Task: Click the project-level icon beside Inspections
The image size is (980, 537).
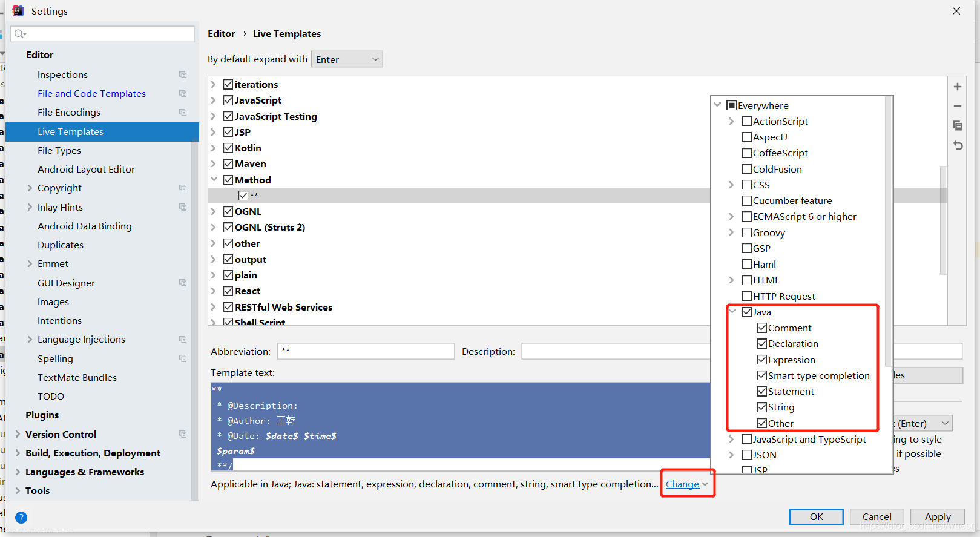Action: coord(183,74)
